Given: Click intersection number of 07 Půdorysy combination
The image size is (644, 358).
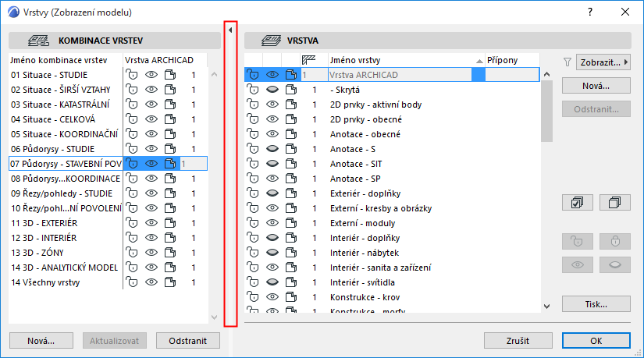Looking at the screenshot, I should 193,164.
